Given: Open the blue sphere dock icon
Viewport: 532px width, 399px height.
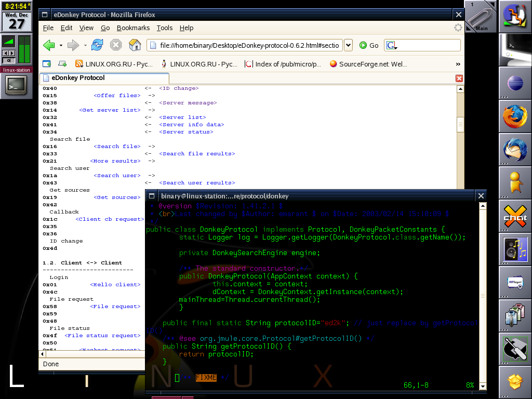Looking at the screenshot, I should coord(515,83).
